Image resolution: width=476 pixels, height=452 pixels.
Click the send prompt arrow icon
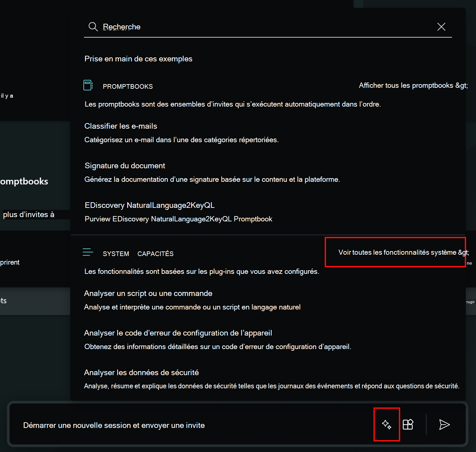[x=444, y=425]
